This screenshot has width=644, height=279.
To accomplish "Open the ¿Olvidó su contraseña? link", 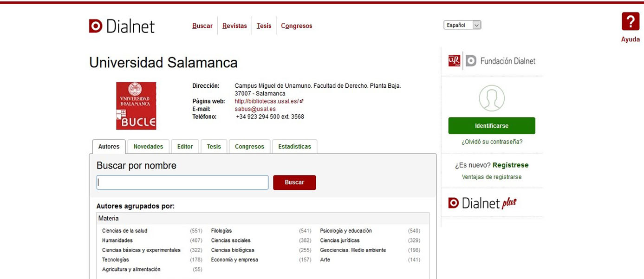I will point(492,142).
